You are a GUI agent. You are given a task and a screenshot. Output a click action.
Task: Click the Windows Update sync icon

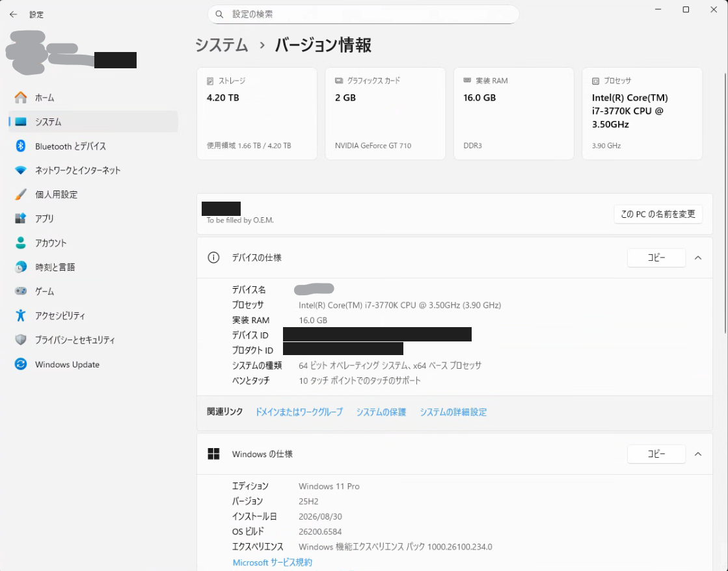pos(20,364)
